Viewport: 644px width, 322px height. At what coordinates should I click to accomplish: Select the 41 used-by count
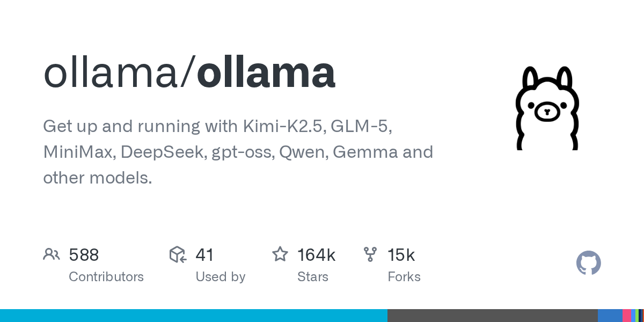click(x=204, y=255)
